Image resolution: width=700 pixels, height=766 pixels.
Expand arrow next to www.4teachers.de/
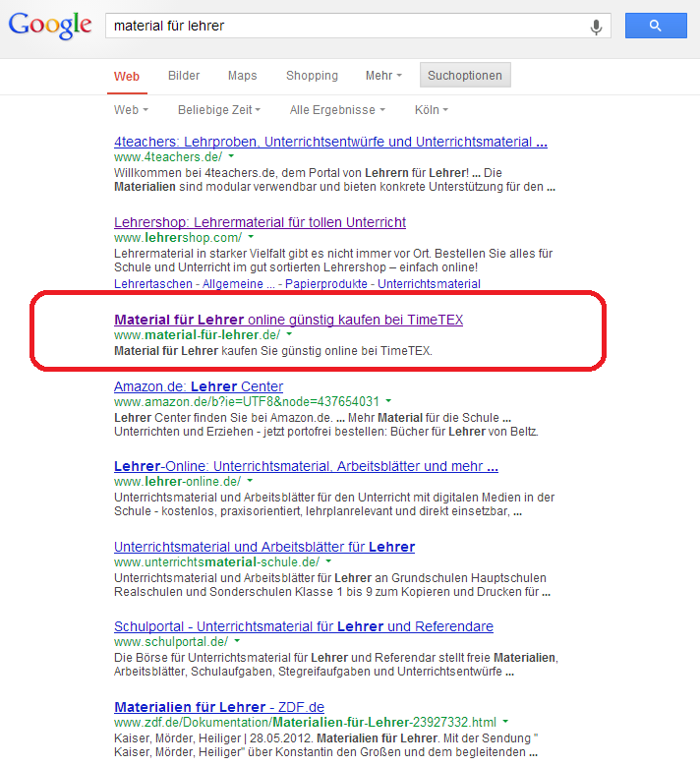[x=232, y=156]
